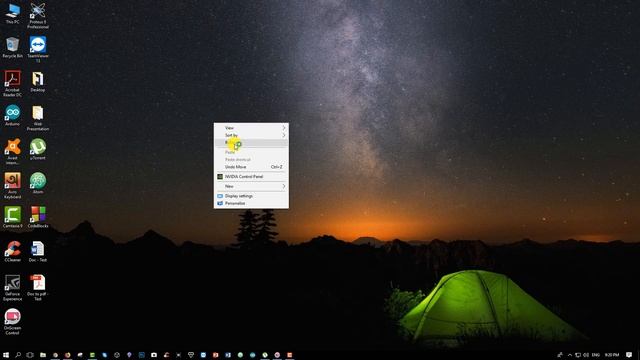Screen dimensions: 640x360
Task: Click the taskbar search magnifier
Action: pos(18,355)
